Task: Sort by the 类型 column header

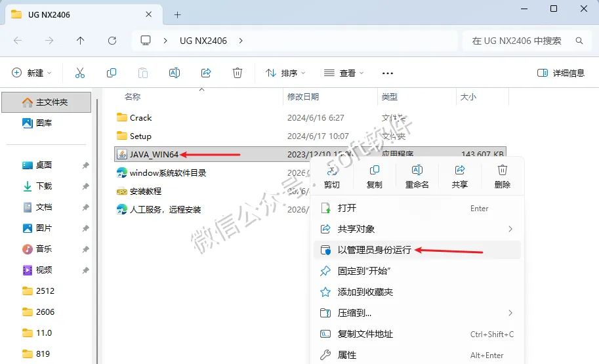Action: [389, 96]
